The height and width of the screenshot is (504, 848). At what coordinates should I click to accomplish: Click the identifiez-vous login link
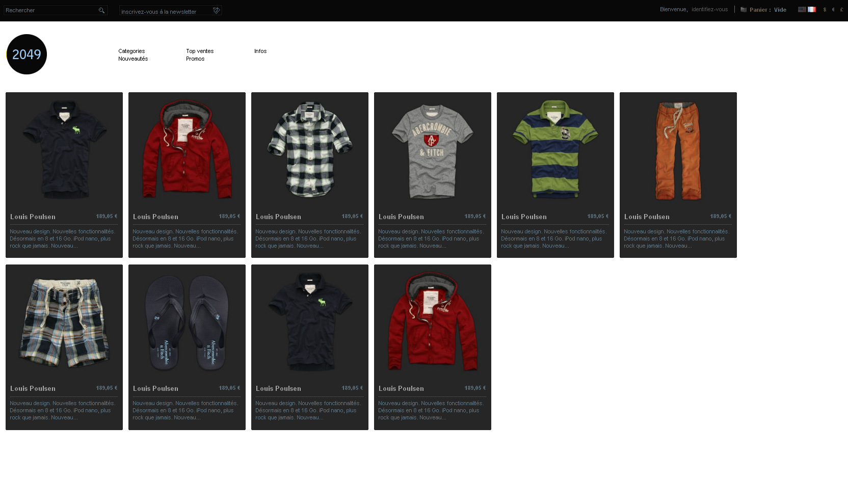click(709, 9)
